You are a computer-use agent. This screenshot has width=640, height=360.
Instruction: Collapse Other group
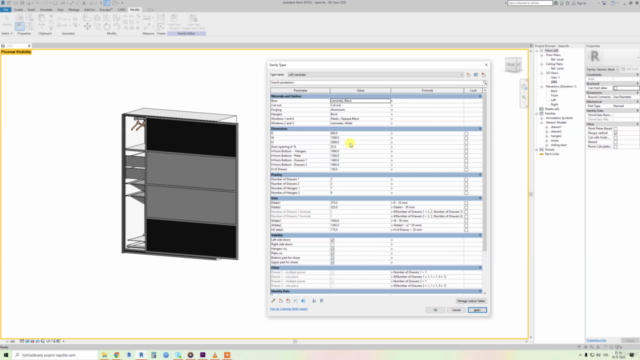click(x=480, y=268)
